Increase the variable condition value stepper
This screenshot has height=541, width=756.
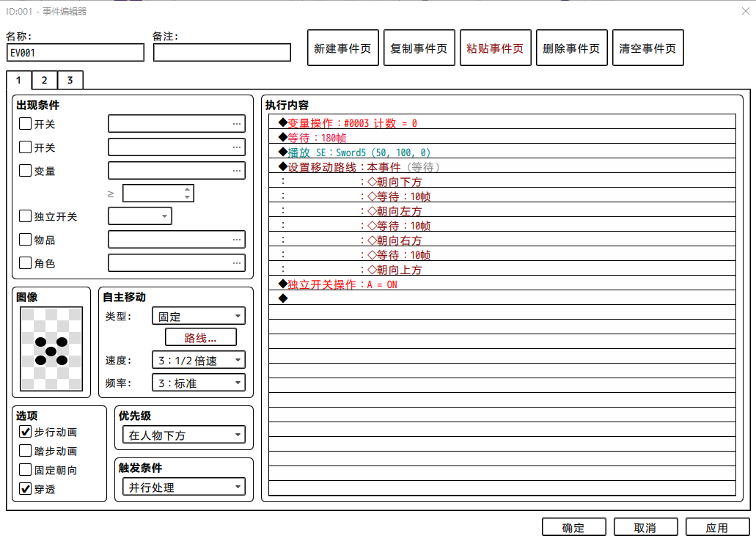click(x=187, y=189)
